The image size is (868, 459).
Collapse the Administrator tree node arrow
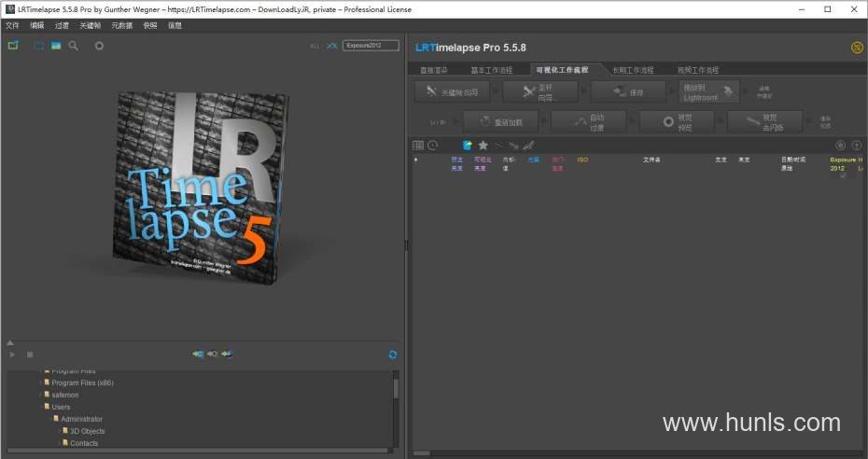pos(49,419)
